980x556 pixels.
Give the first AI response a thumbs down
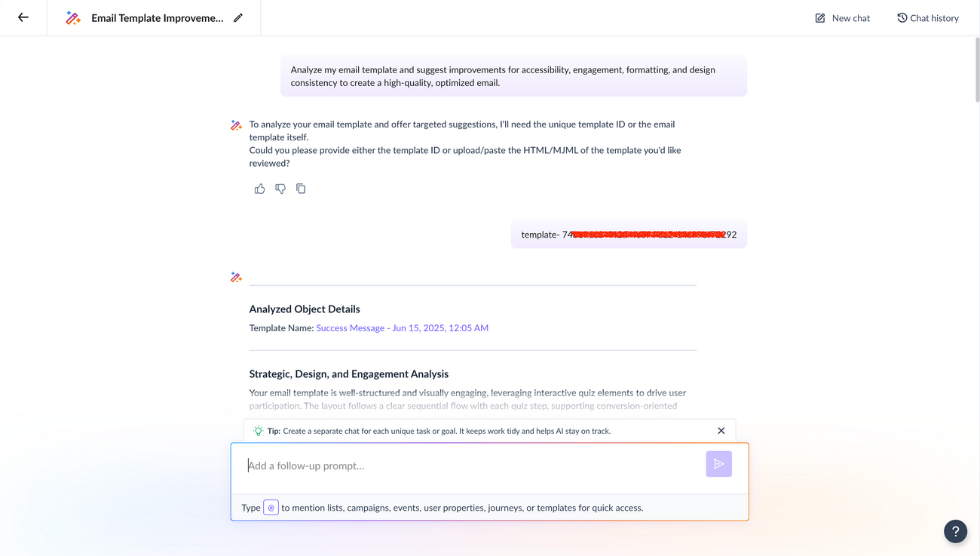[x=280, y=189]
